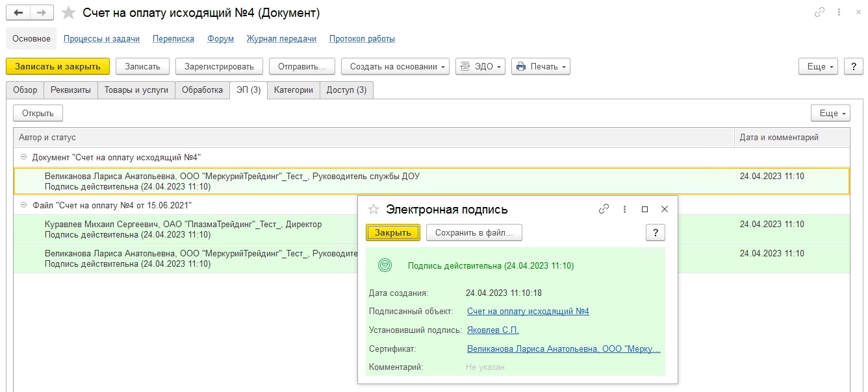Open the Печать dropdown menu
Image resolution: width=868 pixels, height=392 pixels.
(x=541, y=66)
